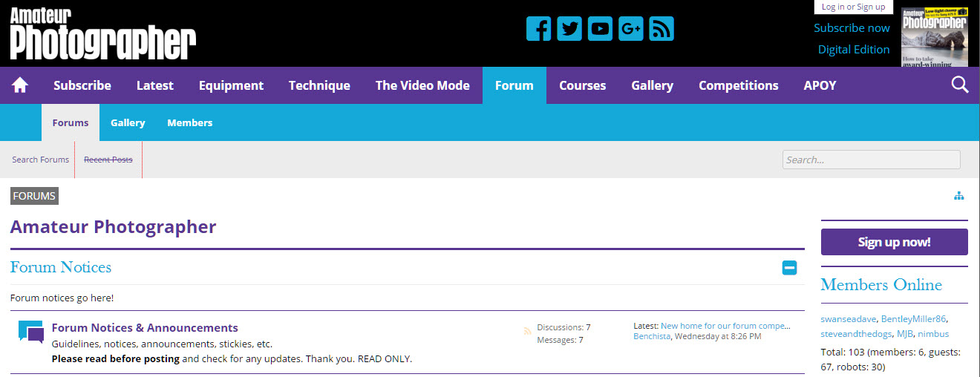This screenshot has width=980, height=377.
Task: Open the Technique menu item
Action: 319,85
